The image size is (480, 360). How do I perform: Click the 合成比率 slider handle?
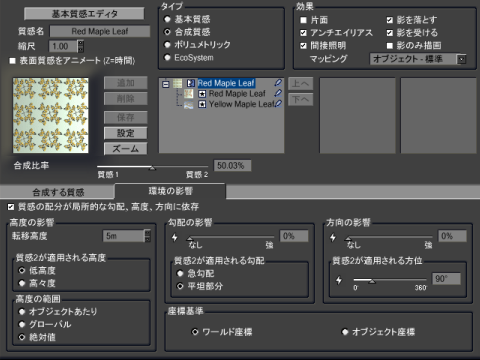coord(152,168)
